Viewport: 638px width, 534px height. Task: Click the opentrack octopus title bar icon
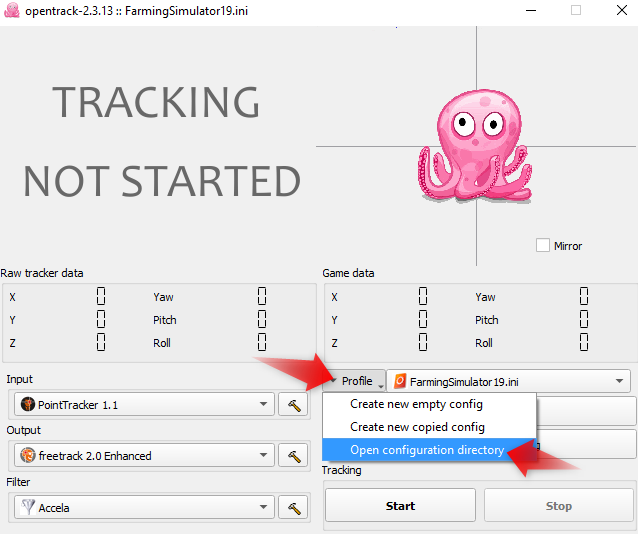pyautogui.click(x=12, y=10)
